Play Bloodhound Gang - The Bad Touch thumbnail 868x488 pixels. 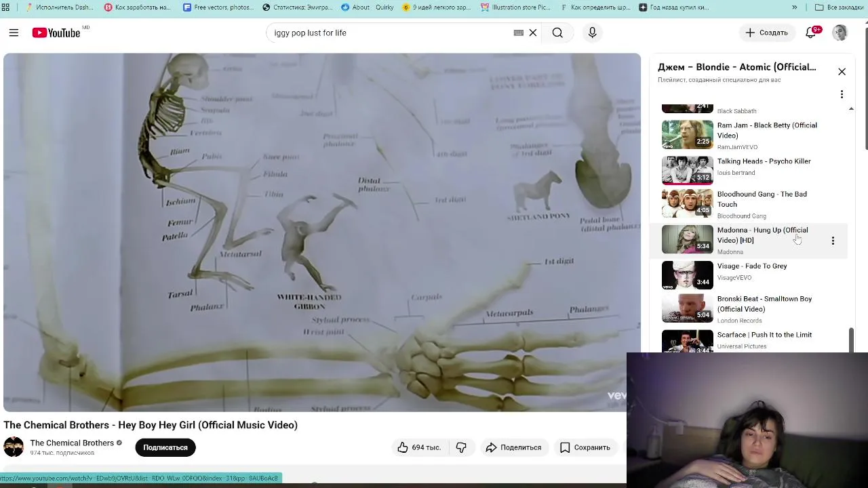[x=687, y=203]
